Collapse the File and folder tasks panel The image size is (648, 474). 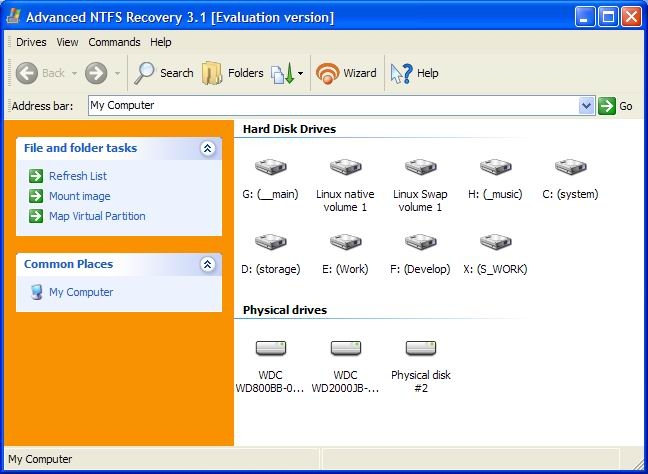208,148
